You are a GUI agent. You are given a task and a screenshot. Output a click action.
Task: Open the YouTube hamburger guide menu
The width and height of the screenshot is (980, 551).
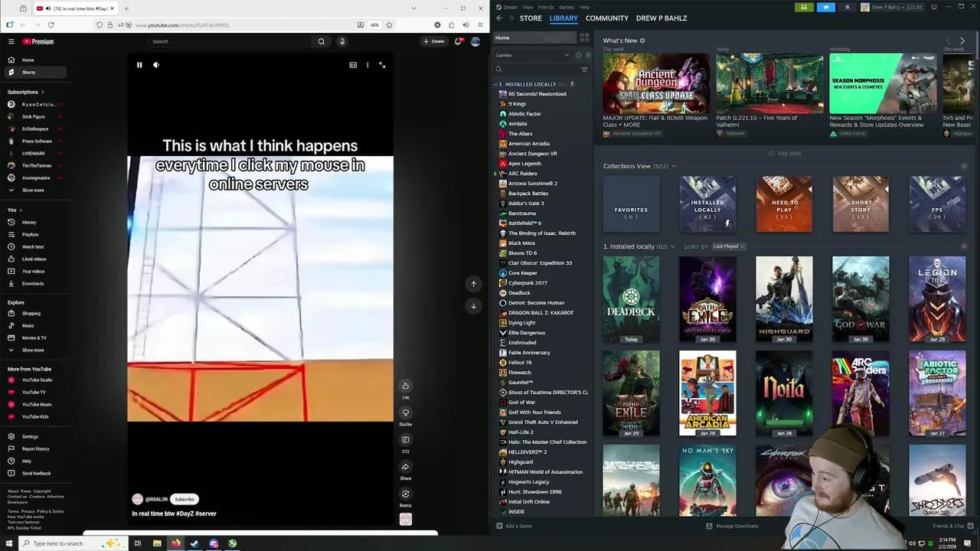click(11, 41)
